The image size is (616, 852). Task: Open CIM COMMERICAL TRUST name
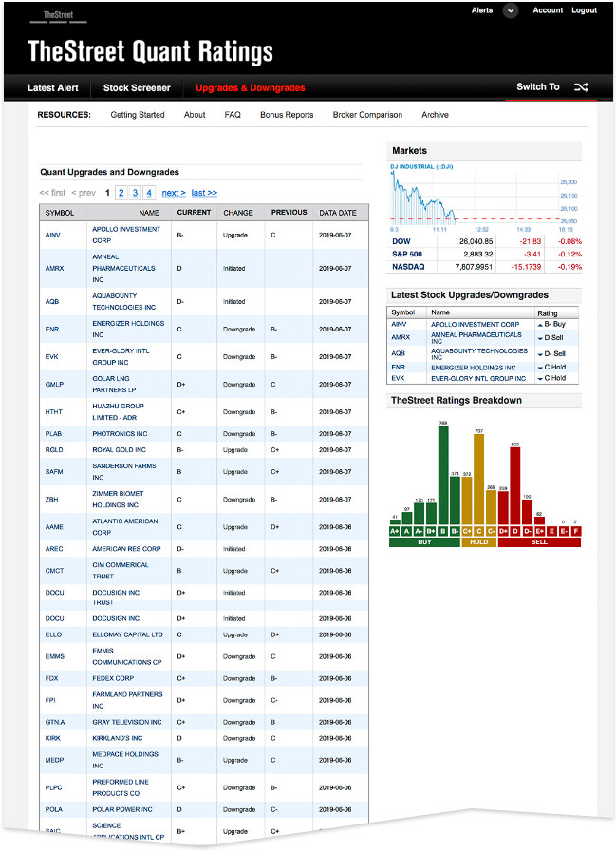(120, 571)
